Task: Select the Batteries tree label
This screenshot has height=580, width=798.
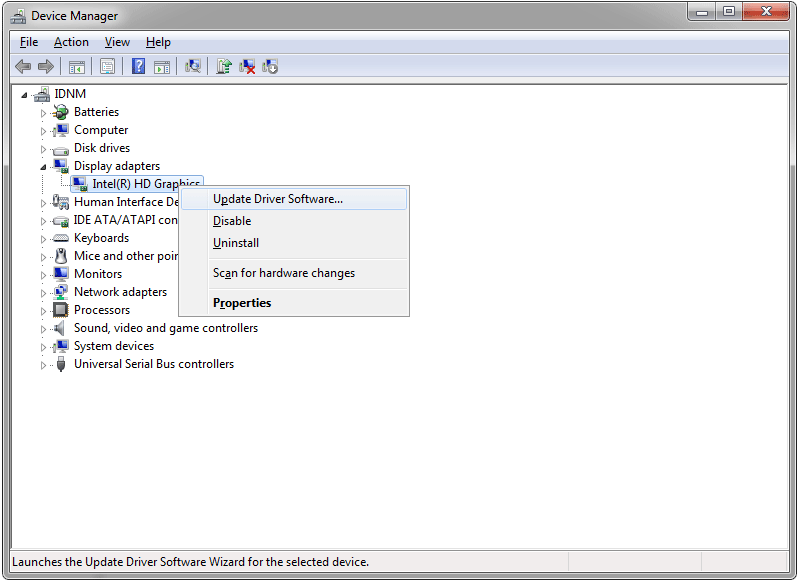Action: click(x=96, y=112)
